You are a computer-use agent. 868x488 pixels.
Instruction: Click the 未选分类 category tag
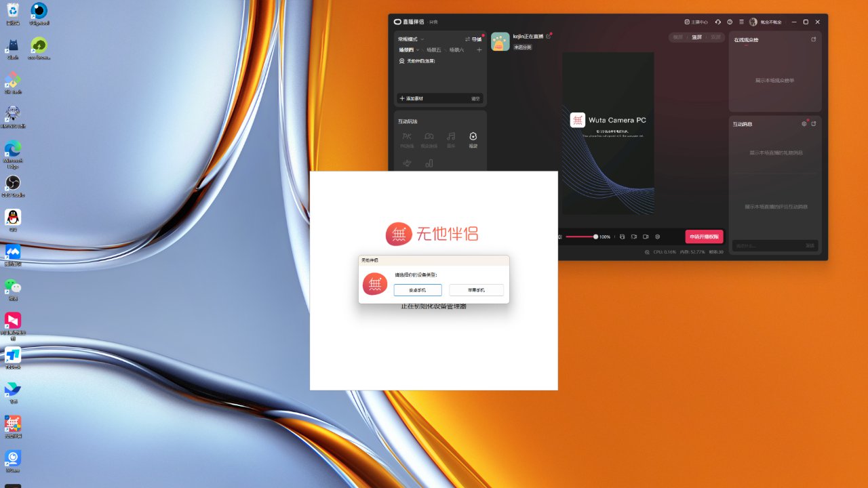[x=523, y=47]
